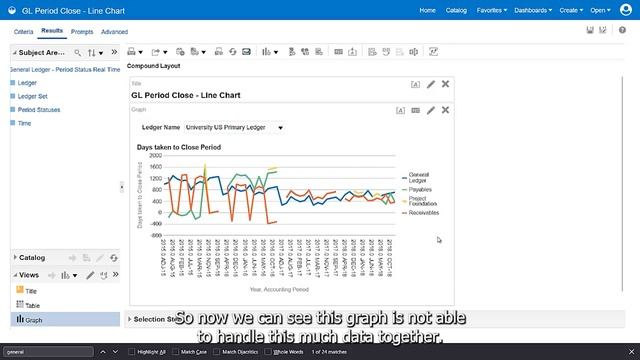
Task: Select the Table view in Views list
Action: point(32,305)
